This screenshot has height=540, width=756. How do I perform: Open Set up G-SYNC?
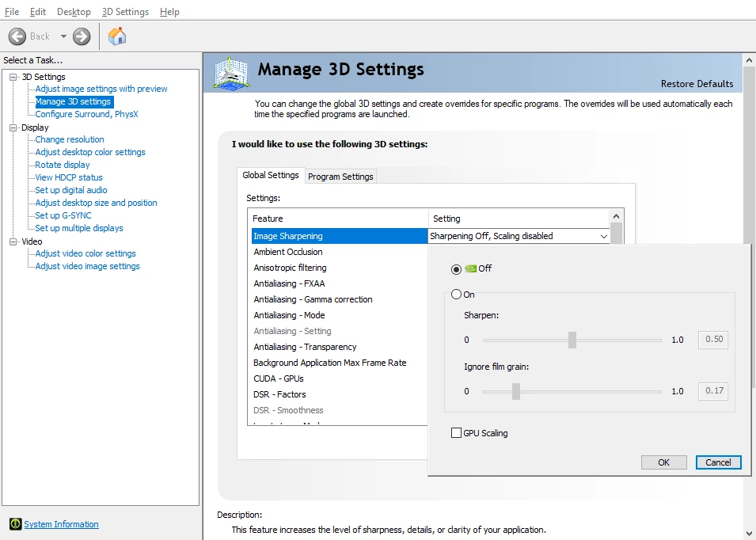(x=63, y=215)
